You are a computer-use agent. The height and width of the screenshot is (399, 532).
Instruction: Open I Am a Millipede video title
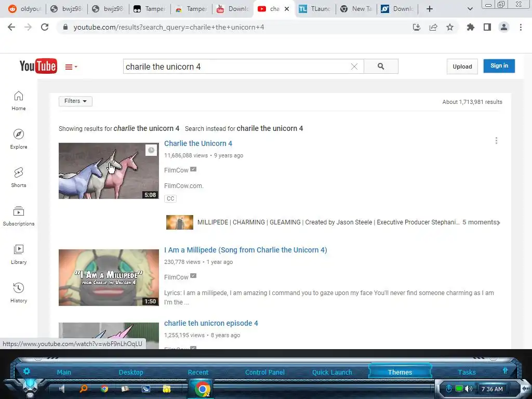246,250
